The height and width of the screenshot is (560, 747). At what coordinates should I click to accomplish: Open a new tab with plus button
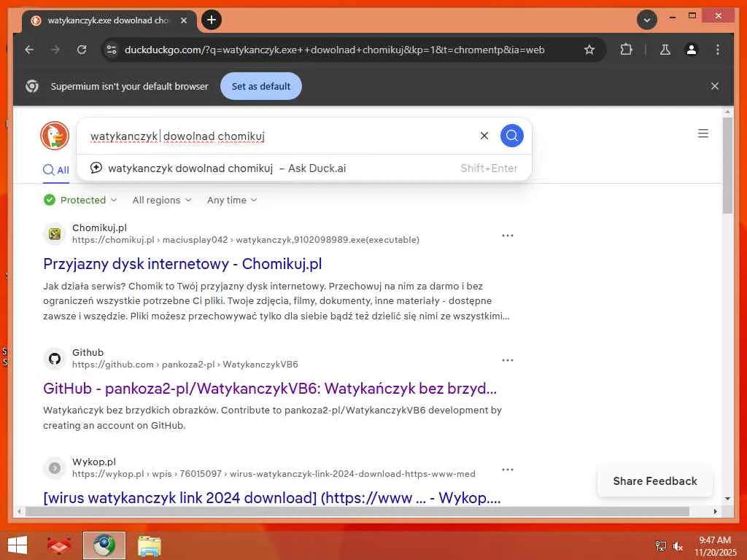pyautogui.click(x=212, y=20)
